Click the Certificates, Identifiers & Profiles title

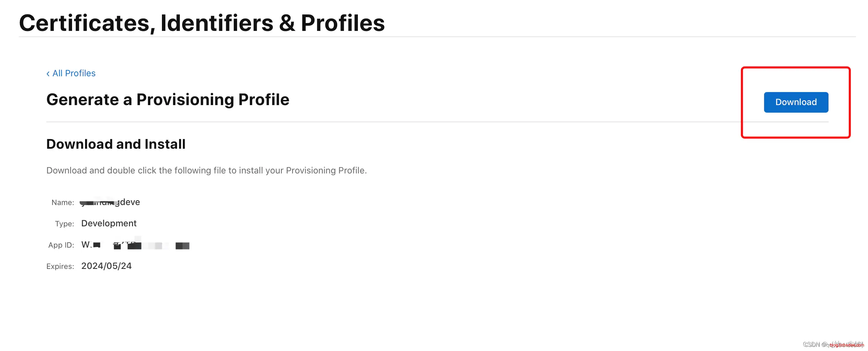[x=202, y=23]
